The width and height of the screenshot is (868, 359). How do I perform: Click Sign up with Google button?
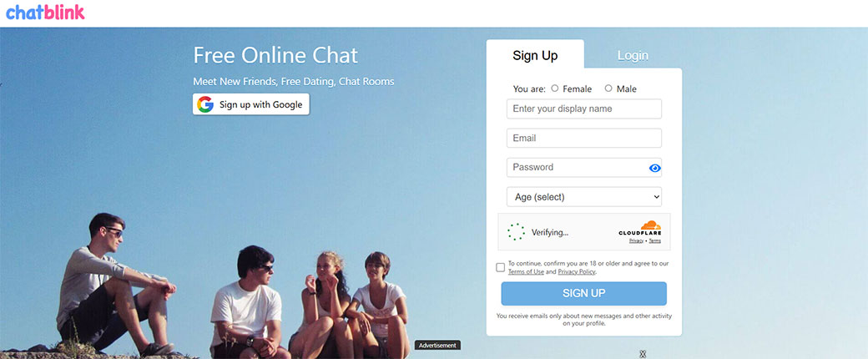tap(250, 104)
